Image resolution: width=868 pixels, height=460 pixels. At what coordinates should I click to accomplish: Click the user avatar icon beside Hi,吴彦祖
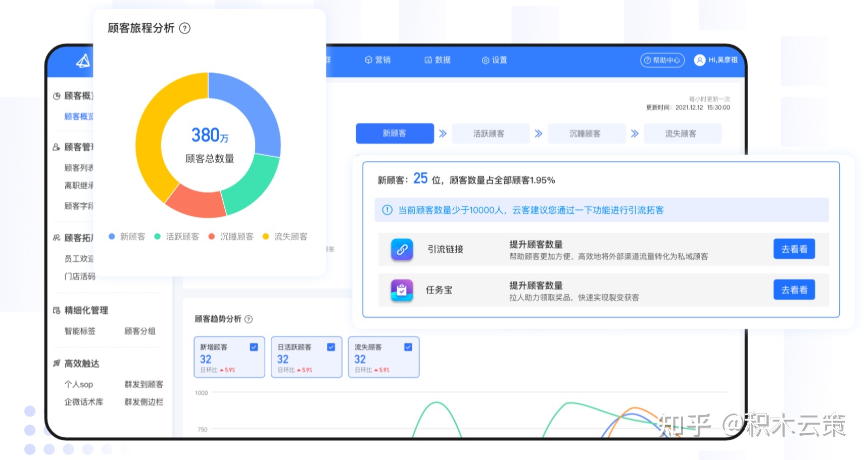700,60
